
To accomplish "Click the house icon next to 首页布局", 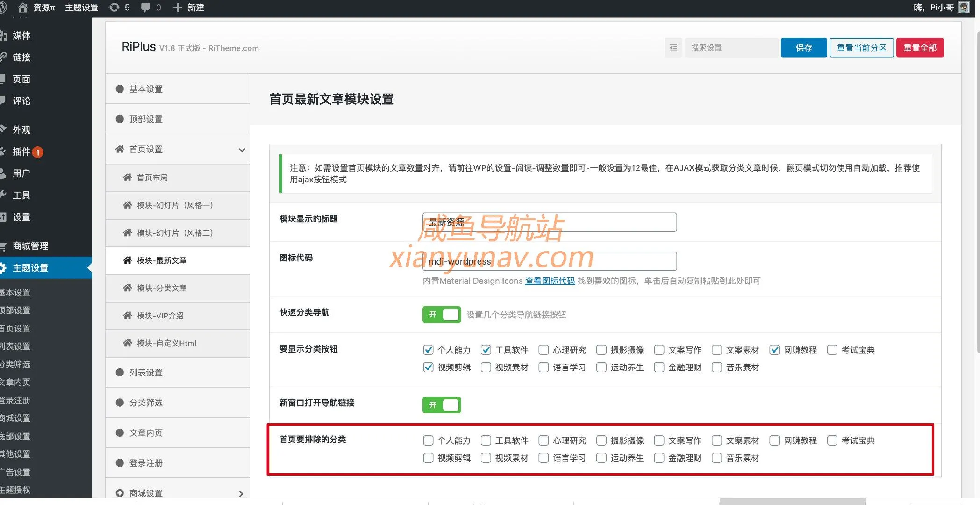I will tap(127, 178).
